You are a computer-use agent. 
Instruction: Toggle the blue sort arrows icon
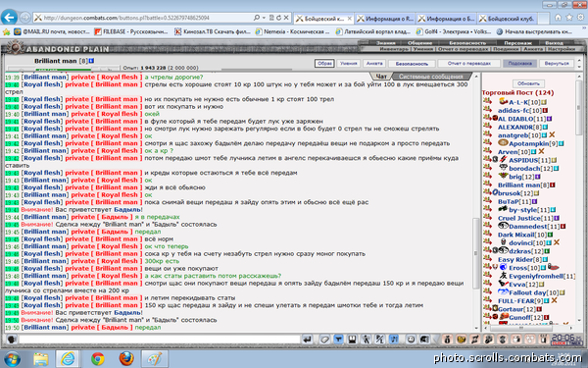[394, 340]
